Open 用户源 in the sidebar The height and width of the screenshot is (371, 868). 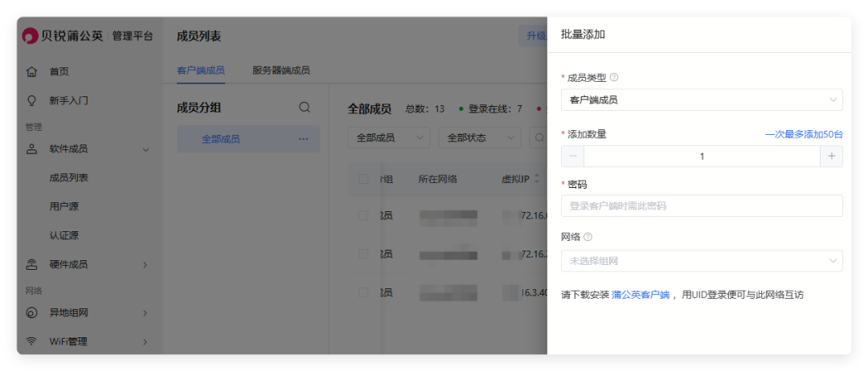63,207
